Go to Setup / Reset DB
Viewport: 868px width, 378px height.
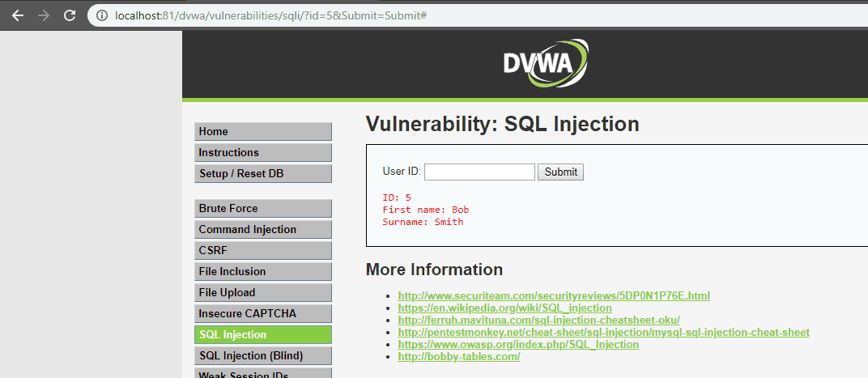[263, 174]
